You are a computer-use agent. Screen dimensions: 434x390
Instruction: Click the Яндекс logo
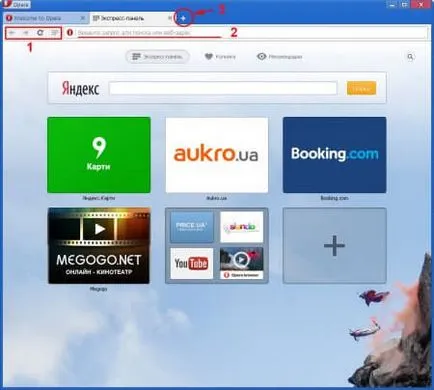(x=81, y=89)
